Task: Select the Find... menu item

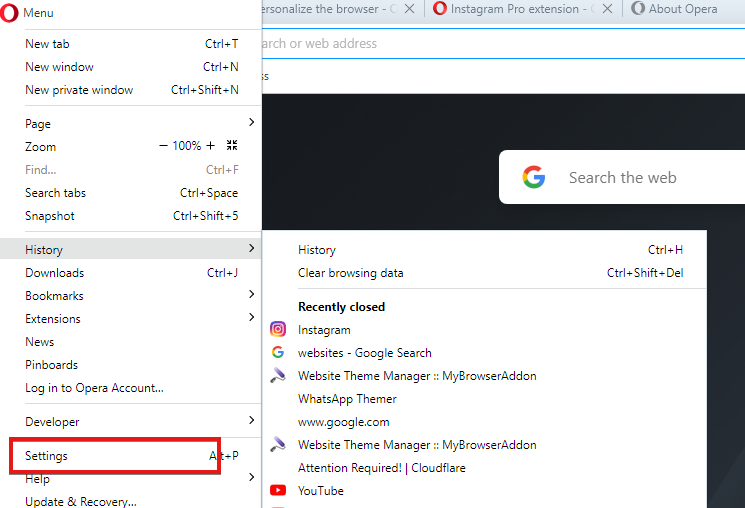Action: pyautogui.click(x=131, y=170)
